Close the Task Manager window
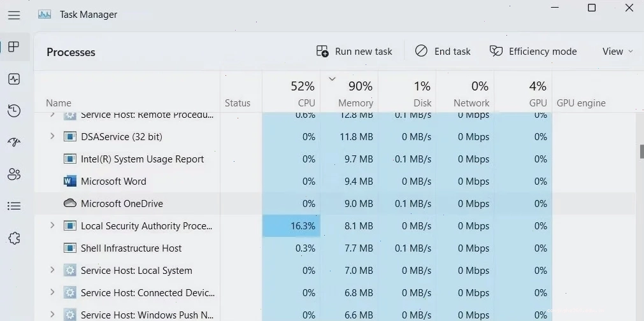644x321 pixels. tap(629, 8)
